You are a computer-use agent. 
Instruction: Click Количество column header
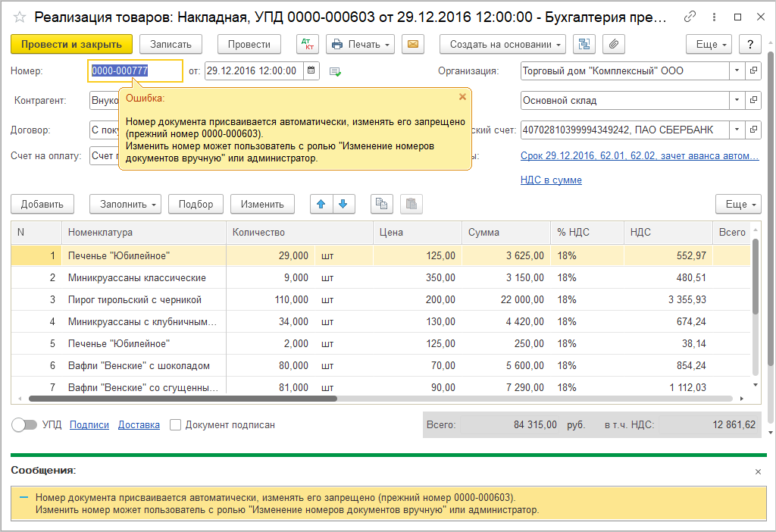click(x=299, y=232)
